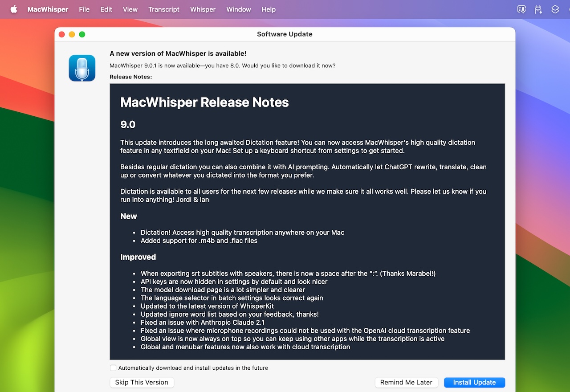
Task: Click the API keys hidden bullet
Action: 234,282
